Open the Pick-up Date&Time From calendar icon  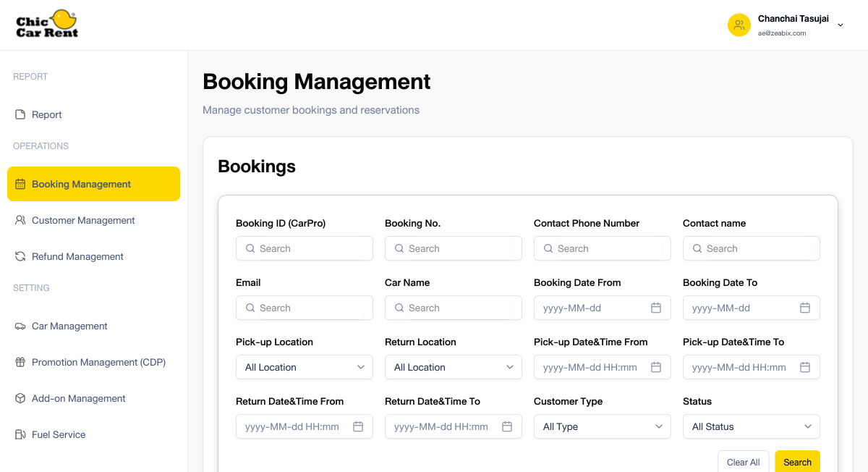[x=656, y=367]
